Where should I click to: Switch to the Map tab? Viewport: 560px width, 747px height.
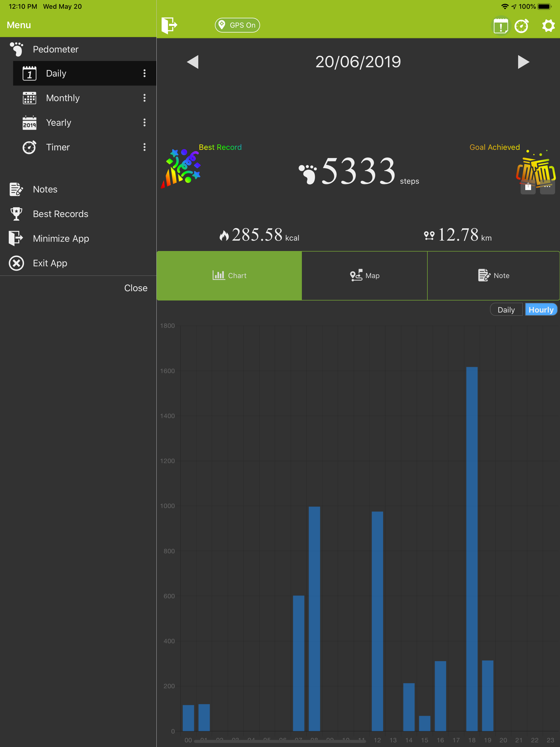click(364, 276)
